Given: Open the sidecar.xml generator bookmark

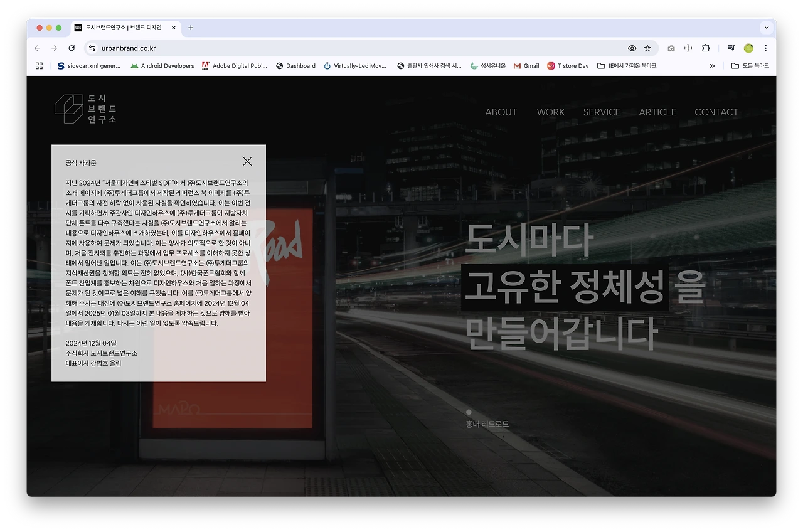Looking at the screenshot, I should 88,66.
